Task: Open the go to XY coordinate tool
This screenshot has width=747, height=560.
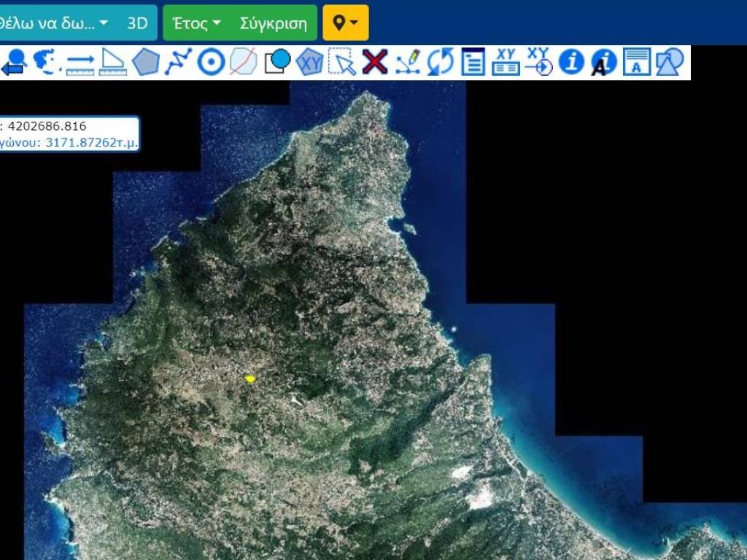Action: point(538,62)
